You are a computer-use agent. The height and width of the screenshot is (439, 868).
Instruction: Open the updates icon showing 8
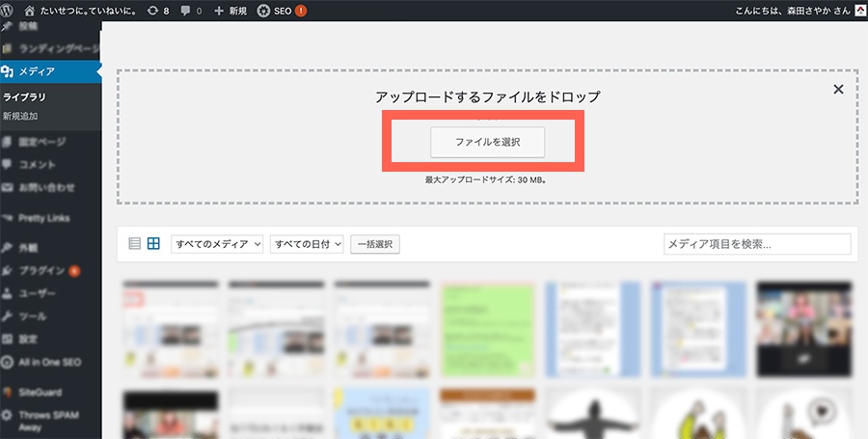[158, 11]
